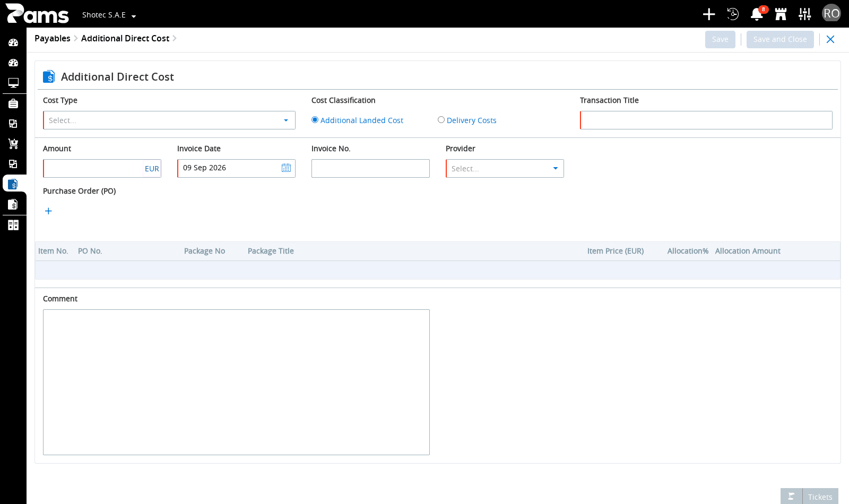
Task: Select the active blue dollar document sidebar icon
Action: point(13,184)
